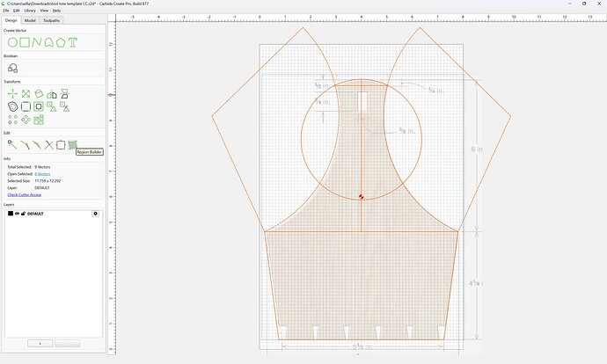607x364 pixels.
Task: Open the Boolean operations tool
Action: pyautogui.click(x=13, y=69)
